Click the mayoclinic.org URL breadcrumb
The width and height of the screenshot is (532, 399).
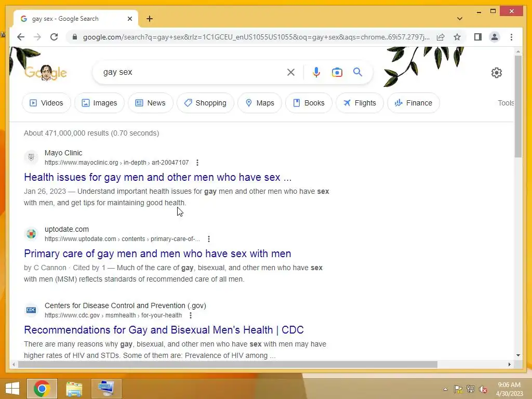pyautogui.click(x=117, y=163)
